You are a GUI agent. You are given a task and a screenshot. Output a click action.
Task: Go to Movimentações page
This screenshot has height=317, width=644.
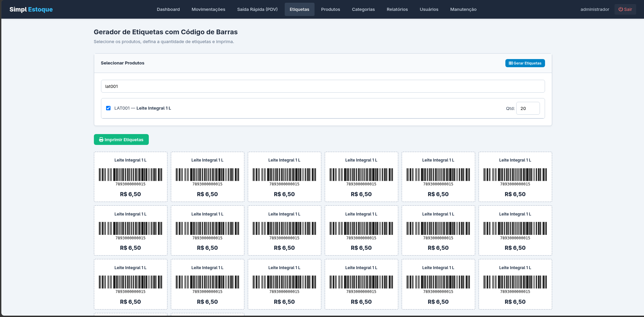coord(208,10)
